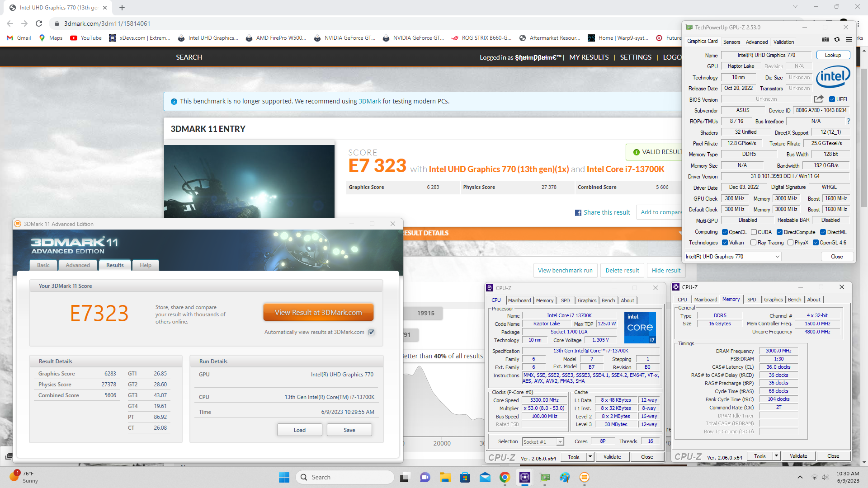Expand the Tools dropdown arrow in the CPU tab CPU-Z window
The image size is (868, 488).
[590, 457]
